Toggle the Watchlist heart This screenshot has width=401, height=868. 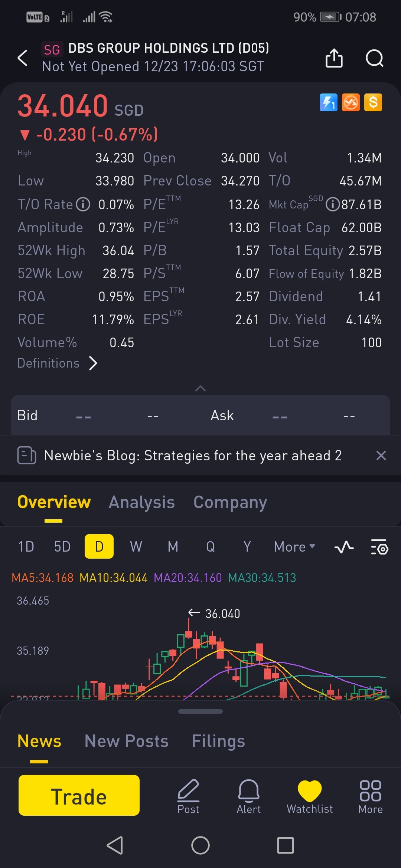point(309,796)
